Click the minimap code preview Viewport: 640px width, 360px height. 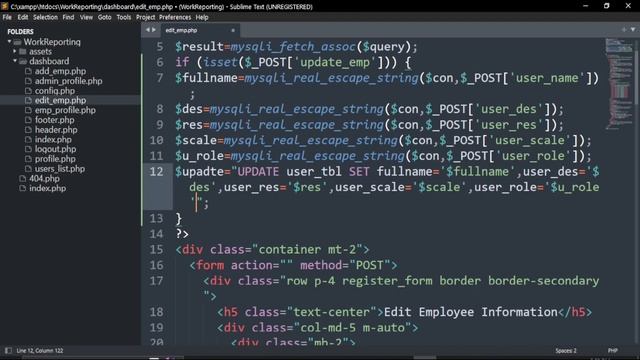[x=619, y=84]
